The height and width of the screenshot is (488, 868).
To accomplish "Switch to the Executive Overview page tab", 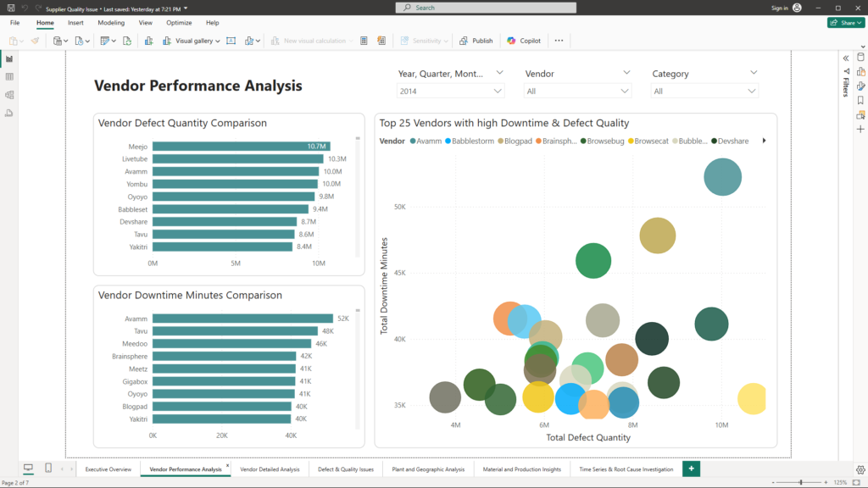I will [x=108, y=469].
